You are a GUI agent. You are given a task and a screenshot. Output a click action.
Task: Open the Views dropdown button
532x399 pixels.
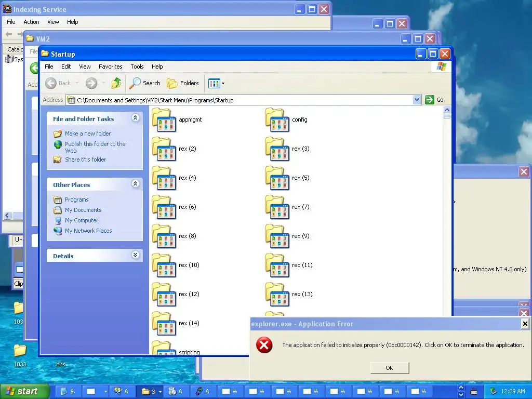(217, 83)
